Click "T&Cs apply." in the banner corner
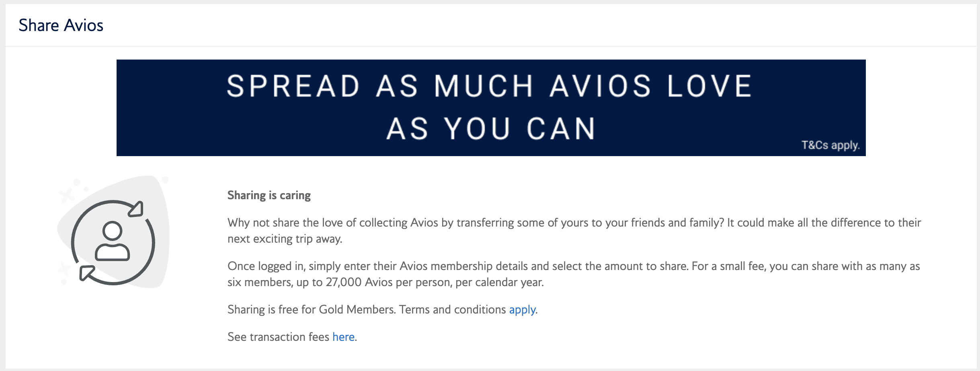Viewport: 980px width, 371px height. (830, 145)
